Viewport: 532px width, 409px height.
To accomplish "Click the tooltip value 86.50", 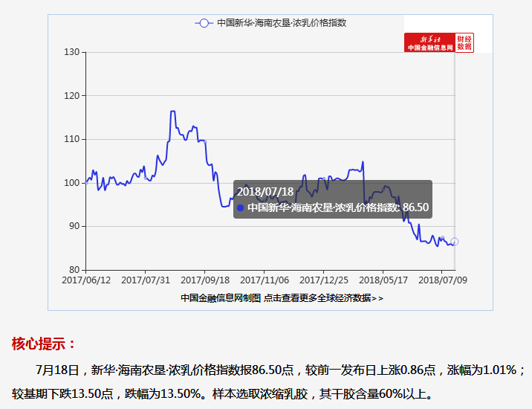I will pos(415,207).
